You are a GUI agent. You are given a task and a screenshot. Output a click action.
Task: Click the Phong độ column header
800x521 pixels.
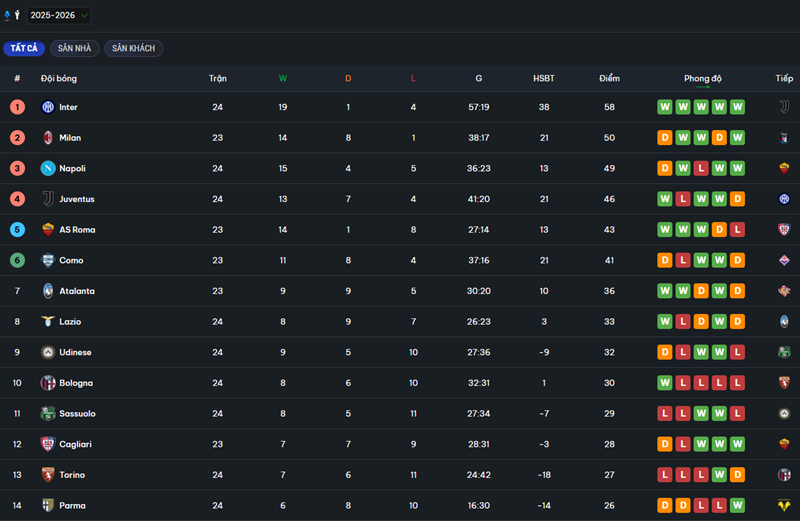(702, 78)
